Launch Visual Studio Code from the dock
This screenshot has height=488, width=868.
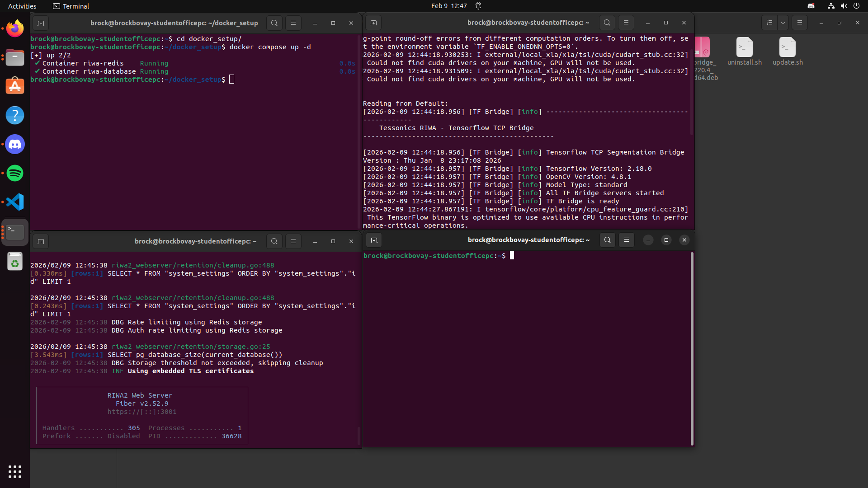[x=15, y=202]
